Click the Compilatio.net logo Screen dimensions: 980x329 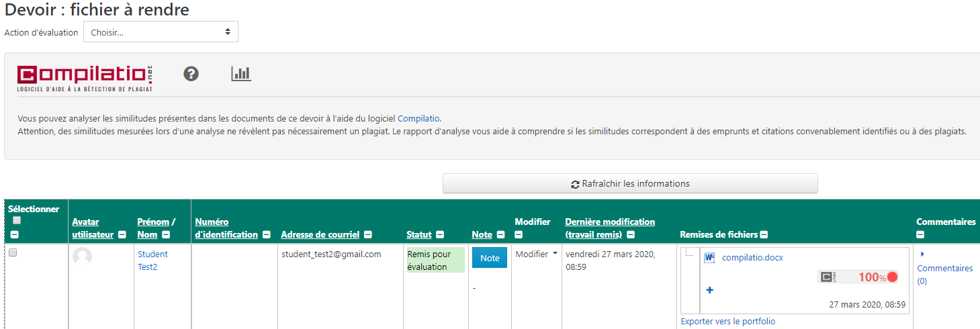coord(85,78)
